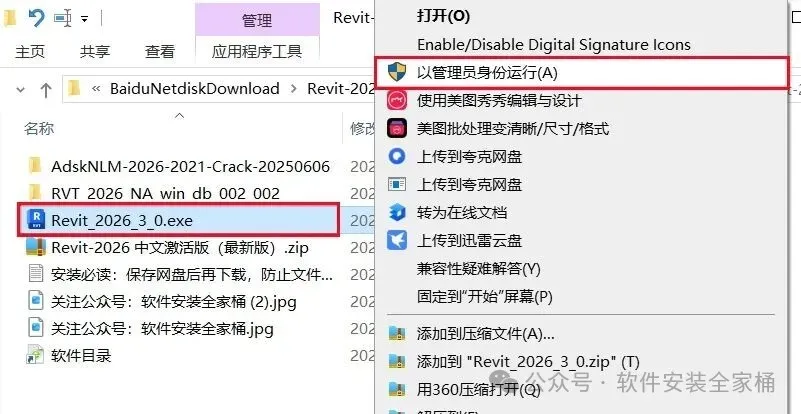Select Meitu batch processing menu entry

click(513, 128)
